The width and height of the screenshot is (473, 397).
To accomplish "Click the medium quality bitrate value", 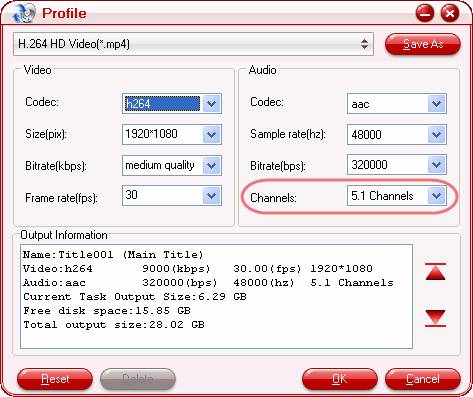I will click(x=160, y=165).
